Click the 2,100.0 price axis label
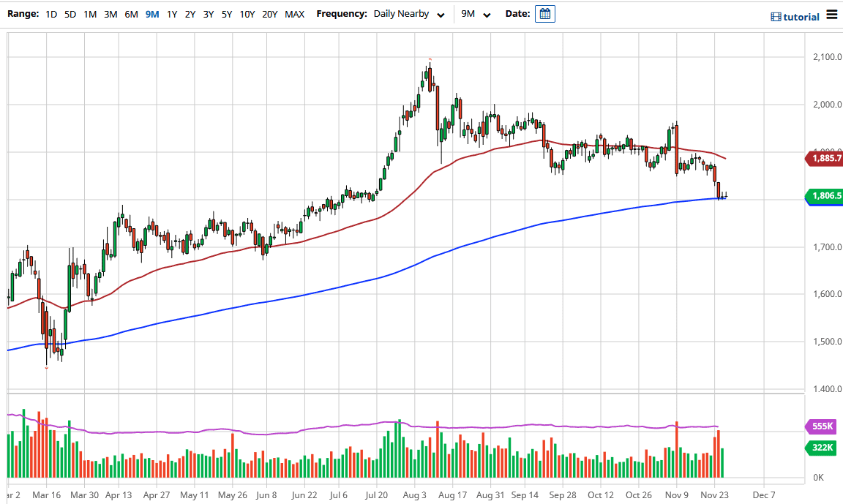Screen dimensions: 843x504 (x=828, y=57)
